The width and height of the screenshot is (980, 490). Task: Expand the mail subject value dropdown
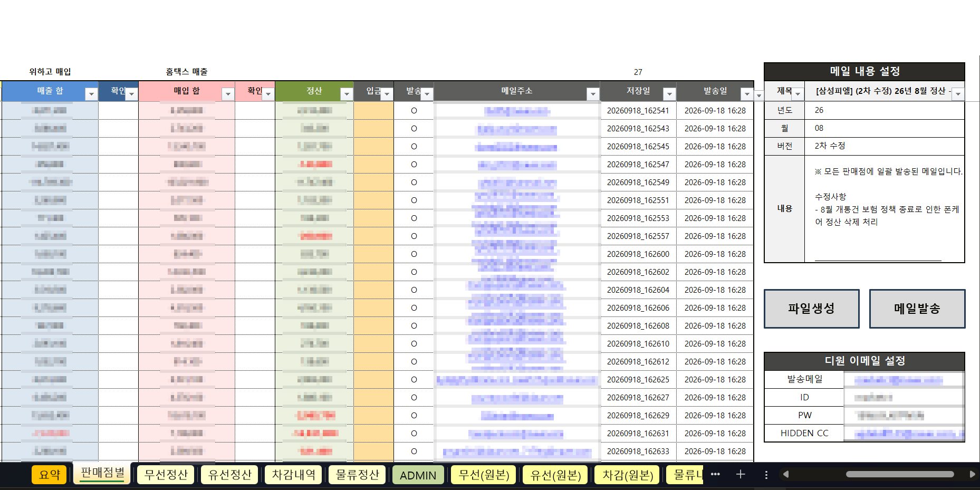(958, 94)
